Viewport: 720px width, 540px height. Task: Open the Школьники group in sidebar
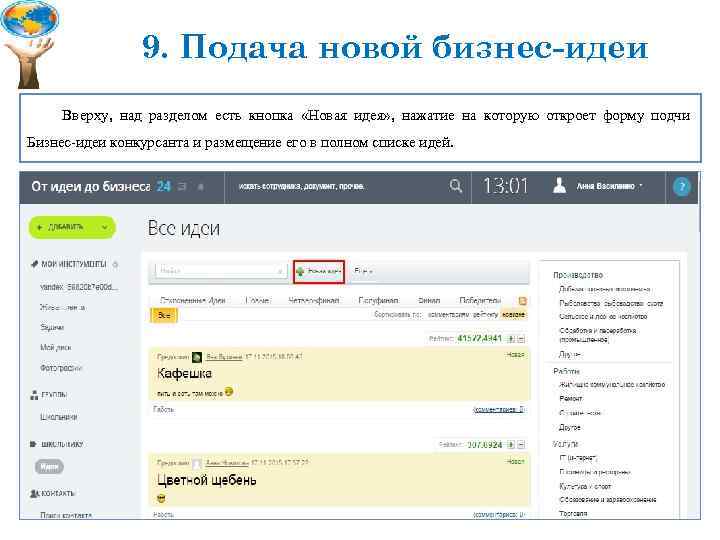[58, 417]
